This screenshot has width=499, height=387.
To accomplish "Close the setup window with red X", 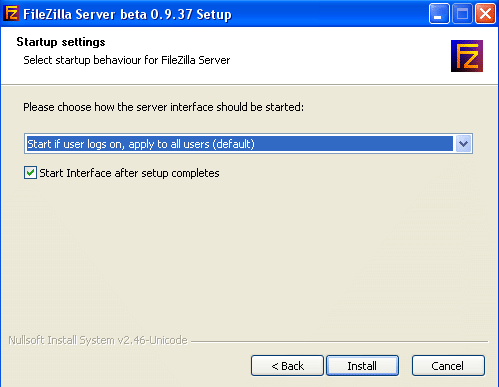I will 485,14.
